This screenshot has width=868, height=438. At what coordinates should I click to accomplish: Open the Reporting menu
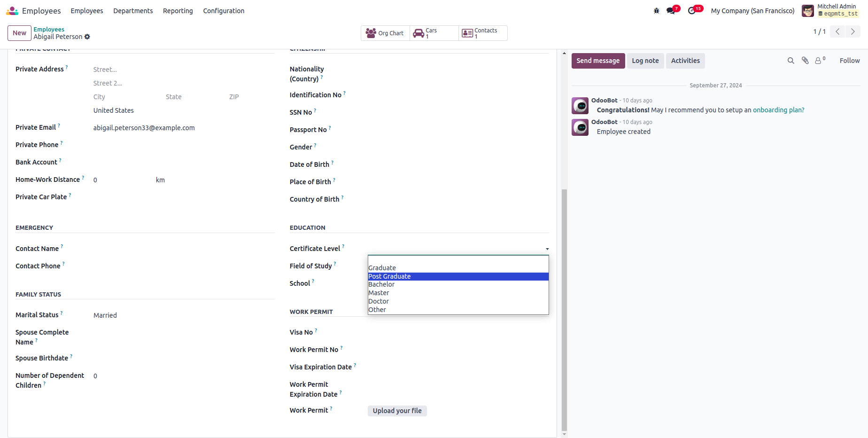click(x=178, y=11)
